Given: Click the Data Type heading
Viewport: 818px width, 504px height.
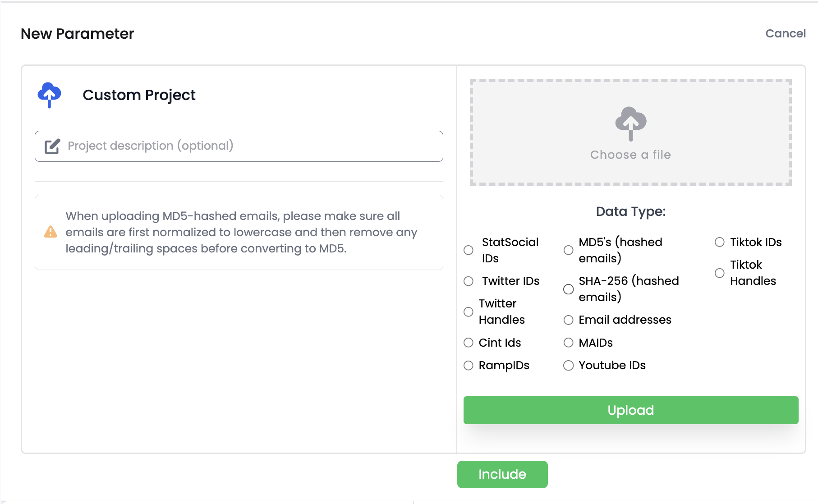Looking at the screenshot, I should point(631,211).
